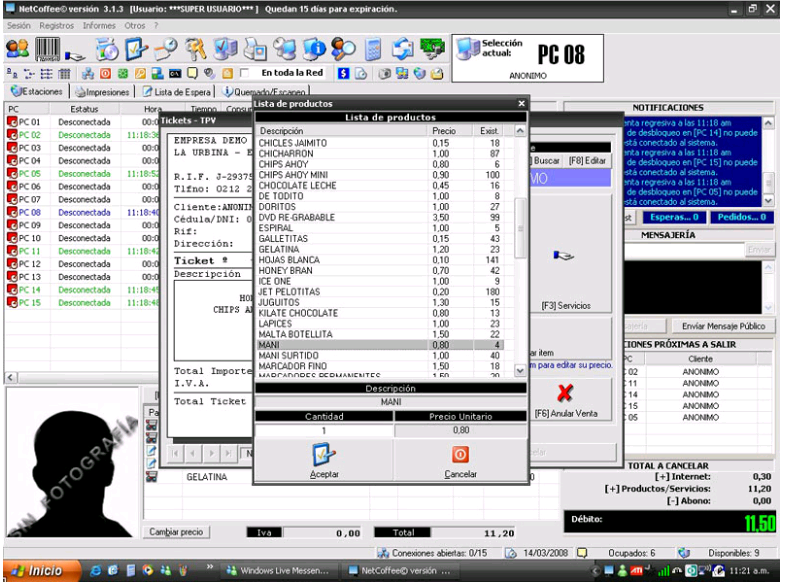Click the Aceptar button in product list dialog
The height and width of the screenshot is (585, 785).
click(x=324, y=460)
